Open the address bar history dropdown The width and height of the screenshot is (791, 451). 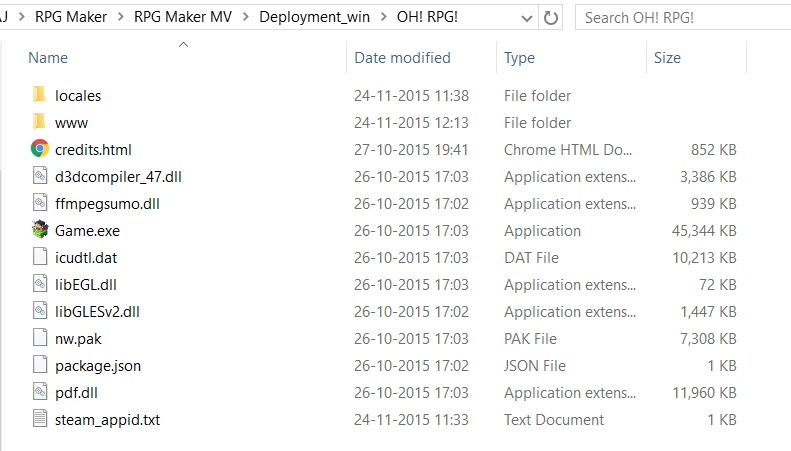527,19
